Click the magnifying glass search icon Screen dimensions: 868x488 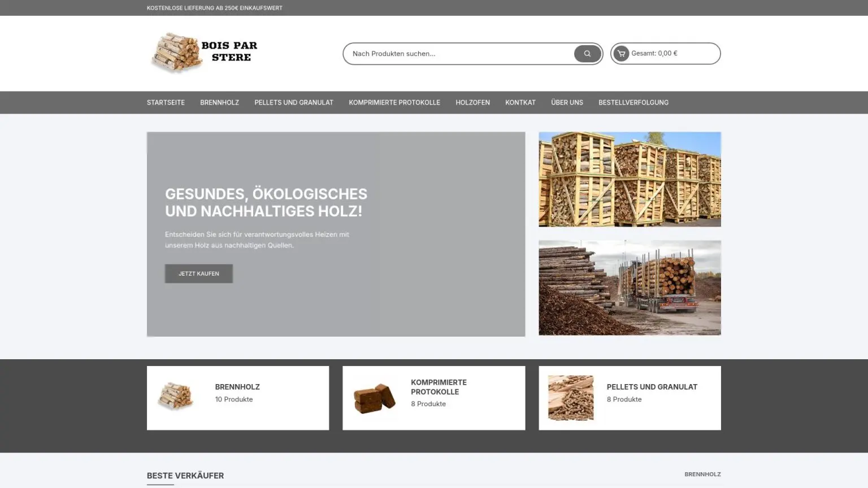pyautogui.click(x=587, y=54)
